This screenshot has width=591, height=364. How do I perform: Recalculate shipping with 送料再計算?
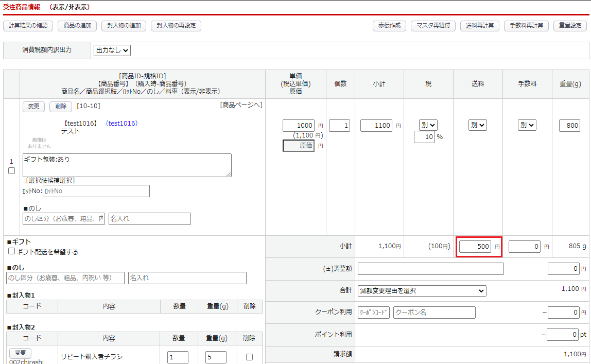click(480, 26)
